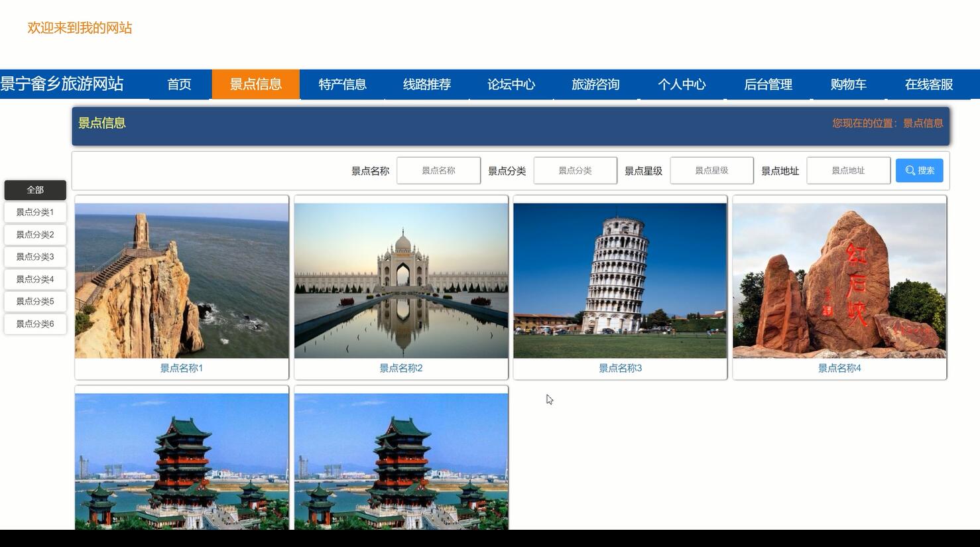The height and width of the screenshot is (547, 980).
Task: Select the 全部 category filter
Action: tap(35, 190)
